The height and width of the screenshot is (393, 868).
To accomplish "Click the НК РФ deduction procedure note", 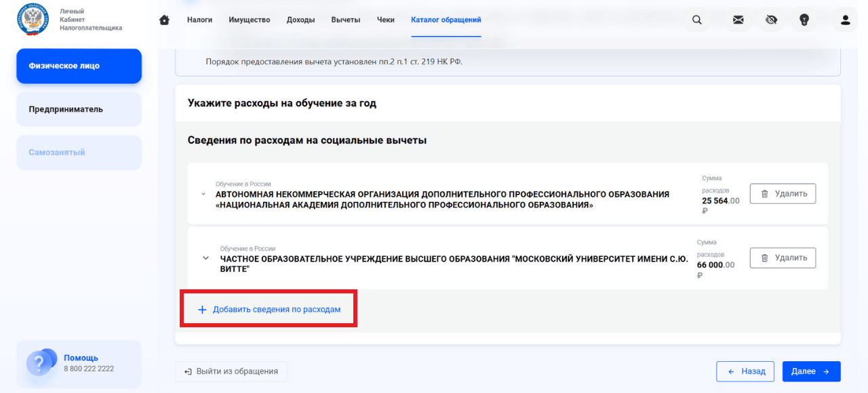I will pos(334,62).
